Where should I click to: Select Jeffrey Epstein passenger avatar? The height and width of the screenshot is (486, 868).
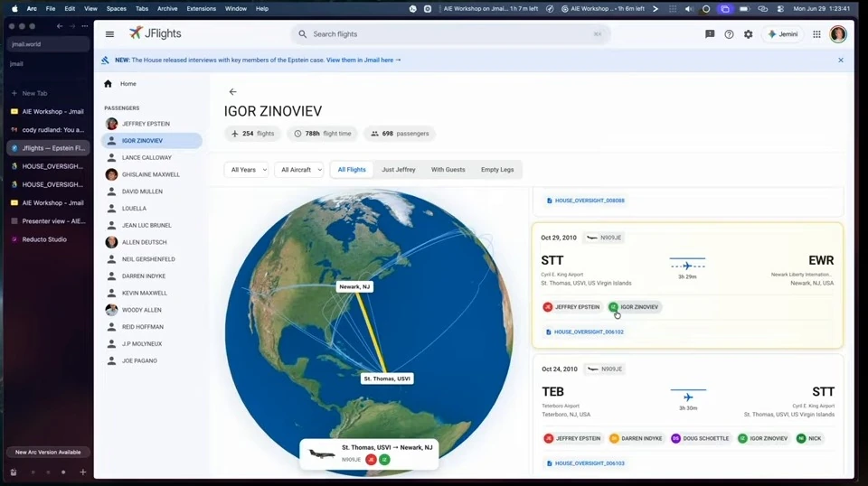pyautogui.click(x=112, y=124)
